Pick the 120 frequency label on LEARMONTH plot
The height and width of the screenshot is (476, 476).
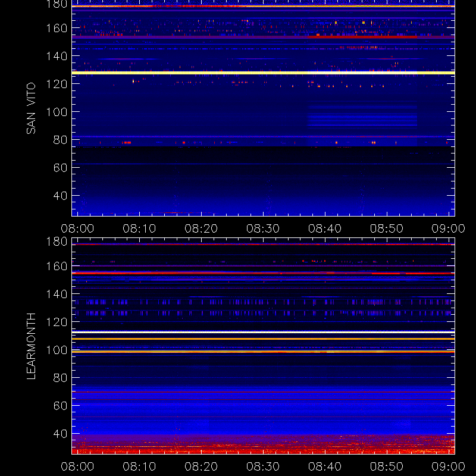[x=57, y=322]
